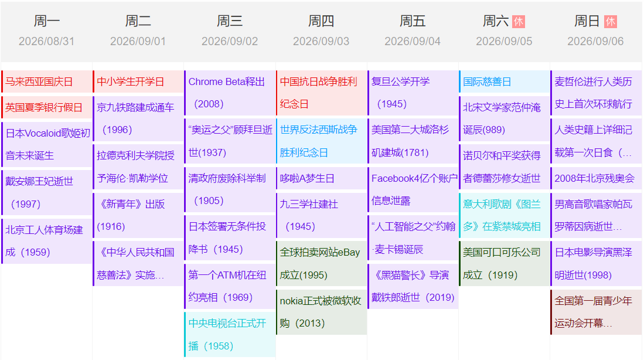
Task: Open the 哆啦A梦生日 entry
Action: (x=321, y=178)
